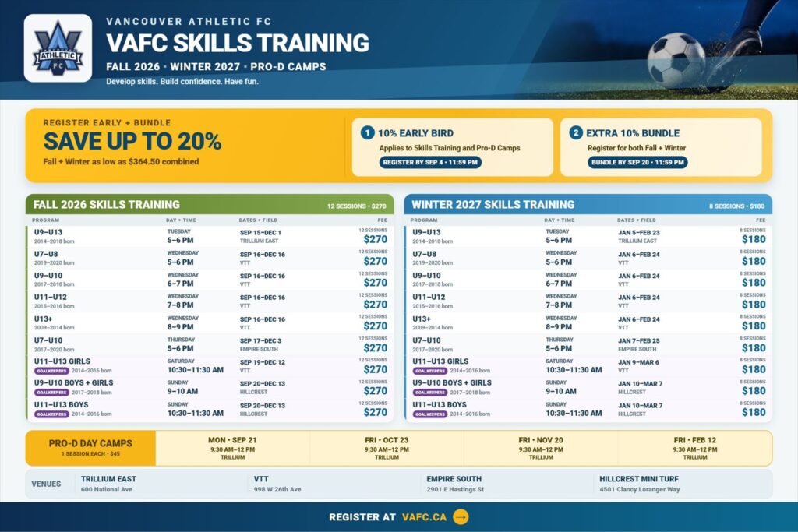The height and width of the screenshot is (532, 798).
Task: Select the FRI · FEB 12 Pro-D camp
Action: pyautogui.click(x=695, y=448)
